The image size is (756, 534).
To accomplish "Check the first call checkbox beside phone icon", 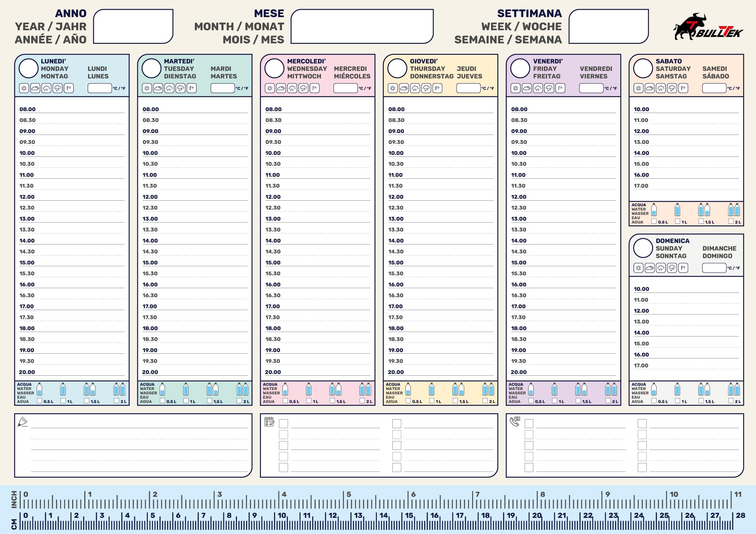I will coord(529,424).
